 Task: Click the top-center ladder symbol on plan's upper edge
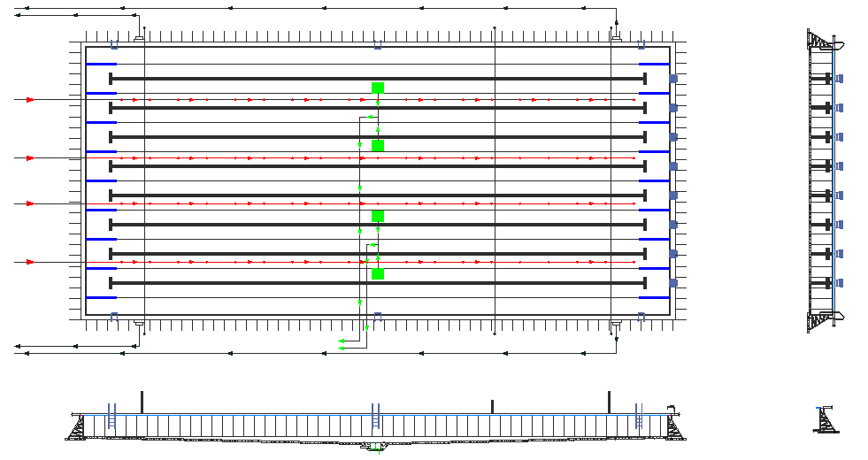(378, 44)
